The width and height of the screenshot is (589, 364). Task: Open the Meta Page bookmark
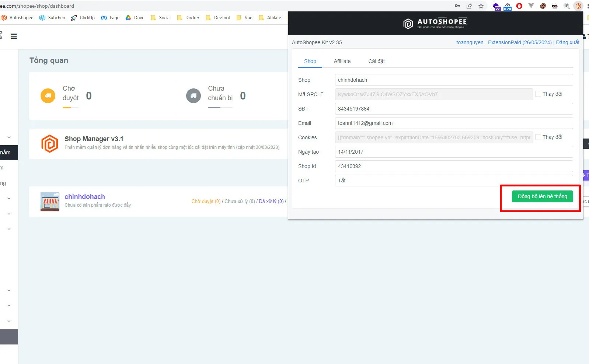point(110,18)
